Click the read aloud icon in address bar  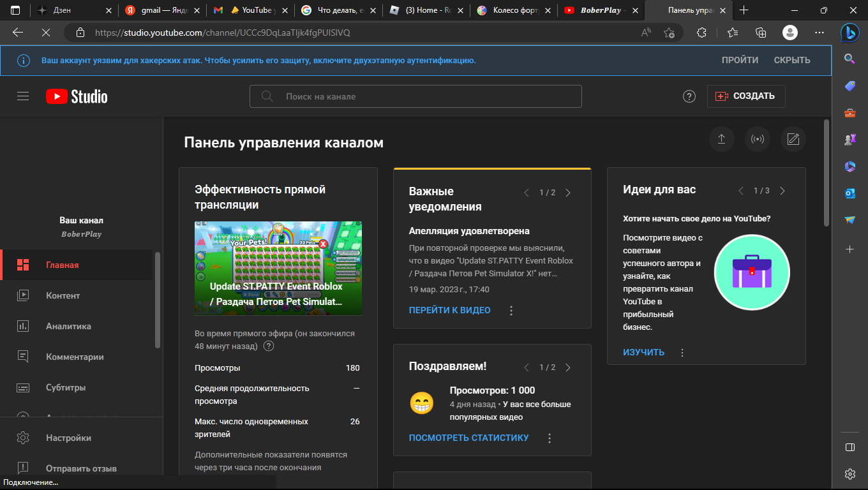click(646, 33)
